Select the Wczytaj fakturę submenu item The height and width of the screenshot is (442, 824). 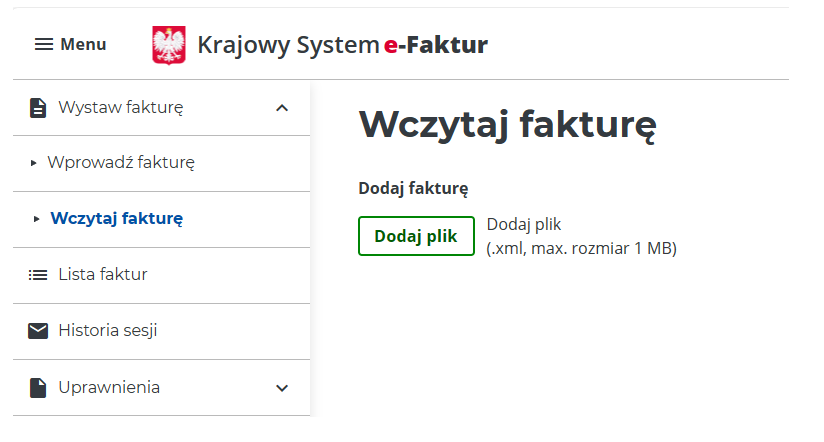[x=117, y=218]
